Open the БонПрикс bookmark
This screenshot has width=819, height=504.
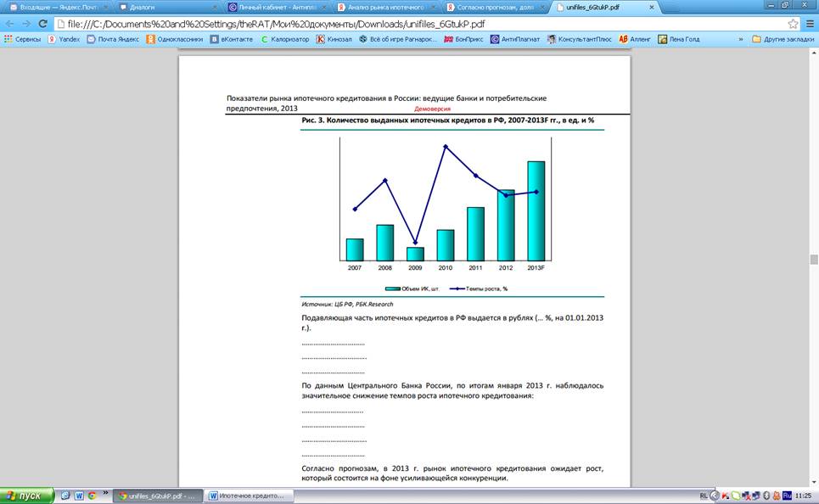point(463,39)
